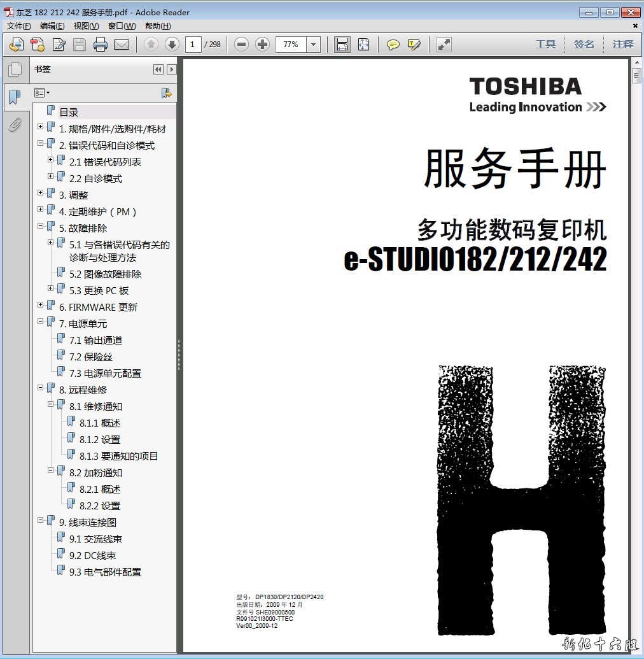Add a sticky note comment

pos(393,45)
